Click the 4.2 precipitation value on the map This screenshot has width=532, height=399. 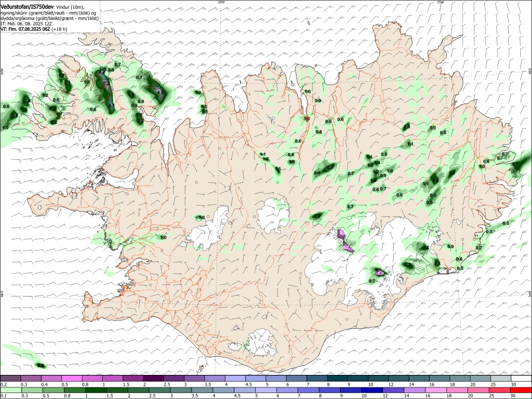click(x=102, y=72)
